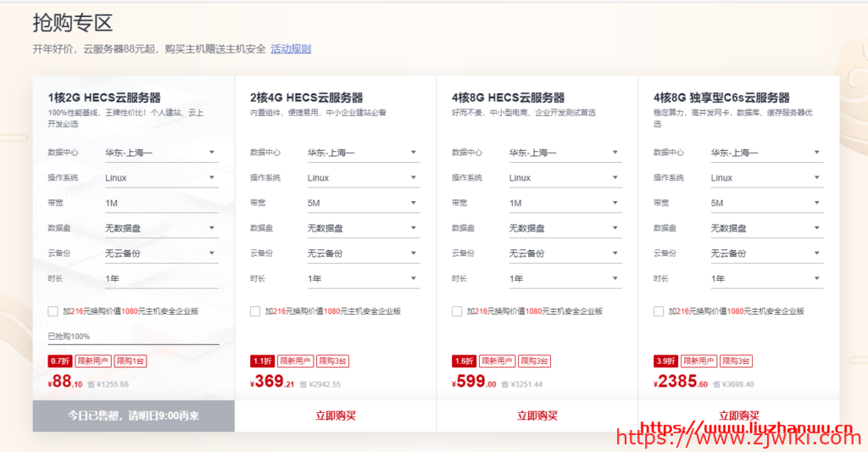Click 限新用户 tag on 2核4G card
868x452 pixels.
295,361
